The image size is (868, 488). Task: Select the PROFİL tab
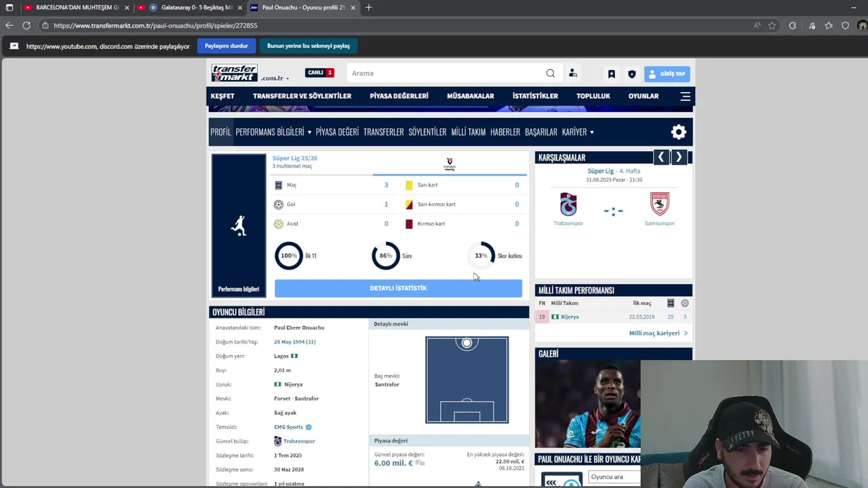click(x=220, y=132)
